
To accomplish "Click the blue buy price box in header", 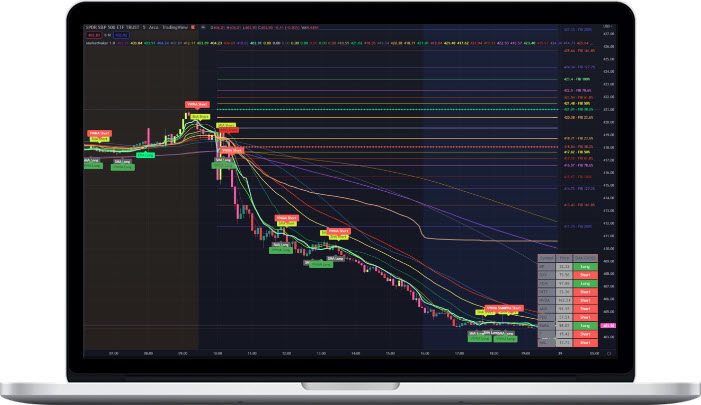I will pos(122,37).
